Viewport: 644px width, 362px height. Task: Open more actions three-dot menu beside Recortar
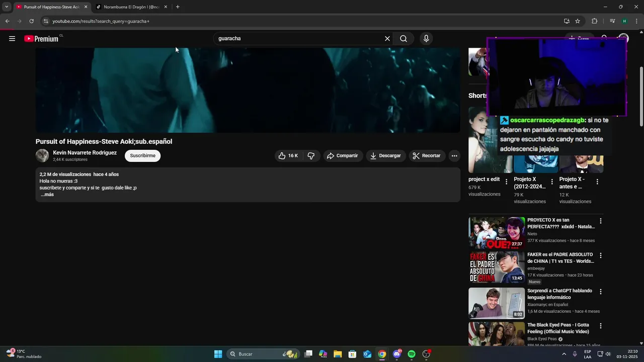[x=454, y=156]
